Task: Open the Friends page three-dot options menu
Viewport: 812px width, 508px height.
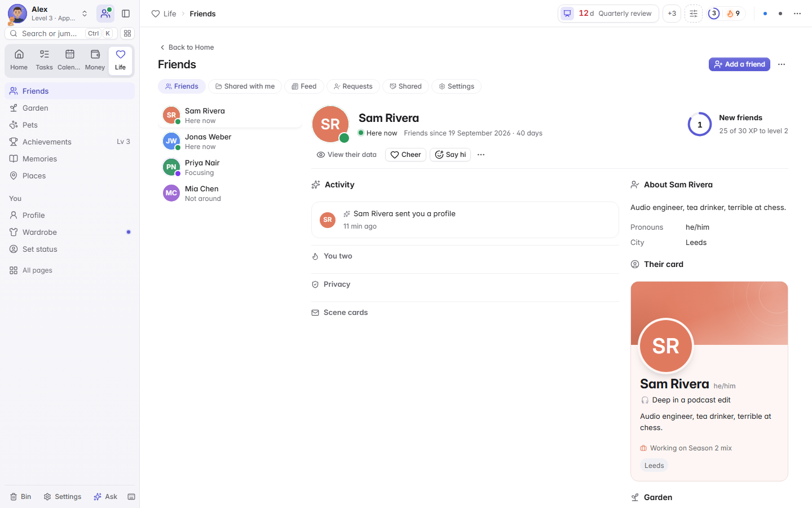Action: tap(782, 64)
